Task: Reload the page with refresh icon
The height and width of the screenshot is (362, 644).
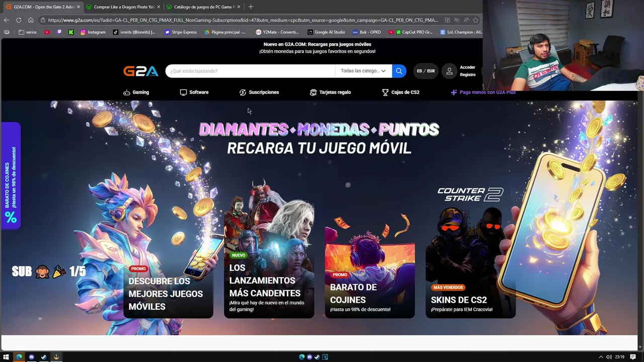Action: pyautogui.click(x=19, y=20)
